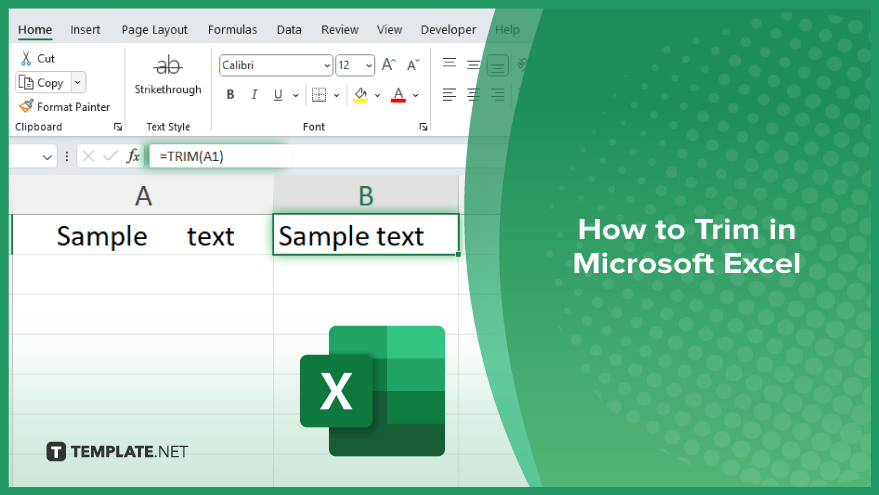The width and height of the screenshot is (879, 495).
Task: Apply red font color
Action: click(x=399, y=95)
